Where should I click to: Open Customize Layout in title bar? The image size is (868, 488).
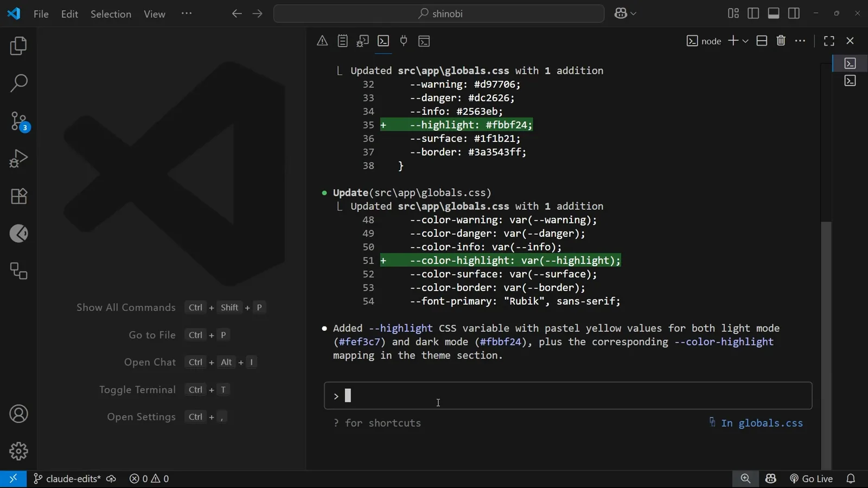733,14
